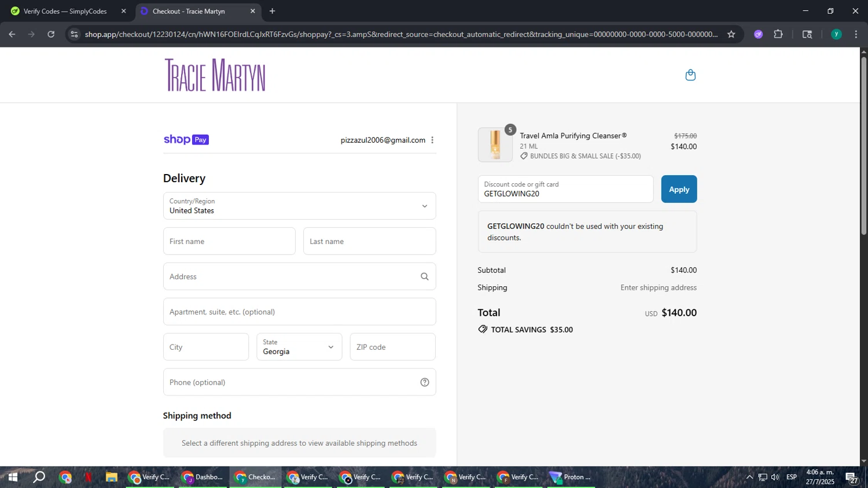868x488 pixels.
Task: Open File Explorer from the taskbar
Action: [x=112, y=477]
